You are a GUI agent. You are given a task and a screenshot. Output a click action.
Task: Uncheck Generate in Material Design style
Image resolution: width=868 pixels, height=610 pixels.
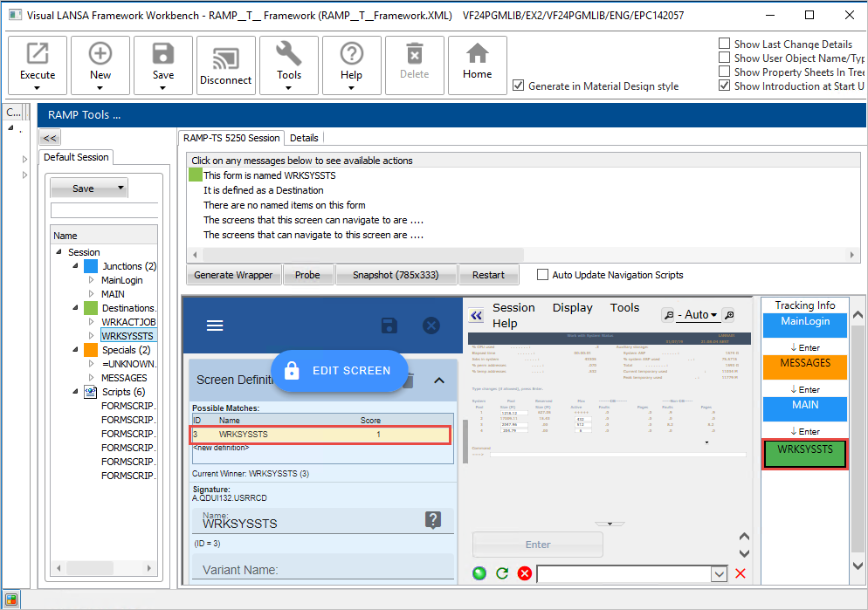[519, 86]
